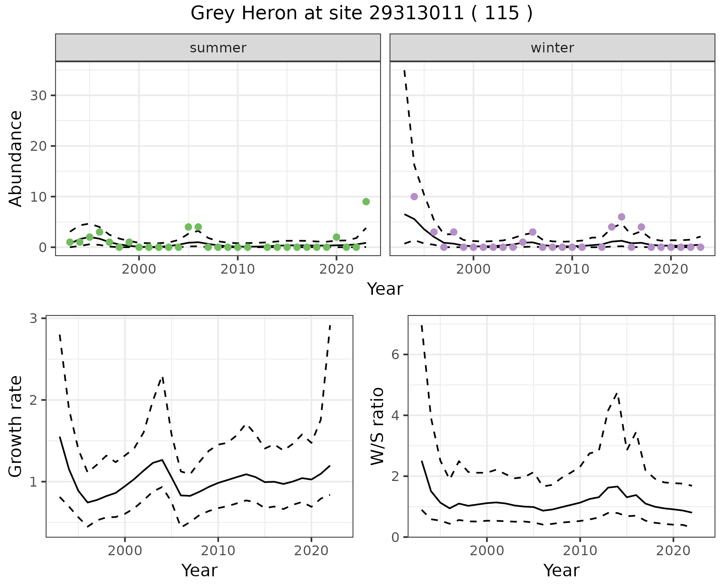Viewport: 724px width, 588px height.
Task: Click the 2000 tick label in growth rate plot
Action: coord(125,551)
